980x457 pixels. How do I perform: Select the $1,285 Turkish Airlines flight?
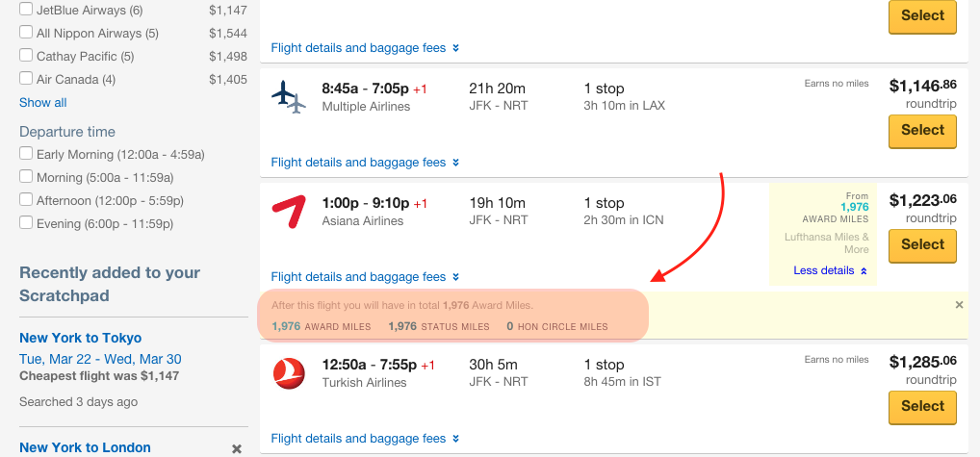click(x=922, y=407)
